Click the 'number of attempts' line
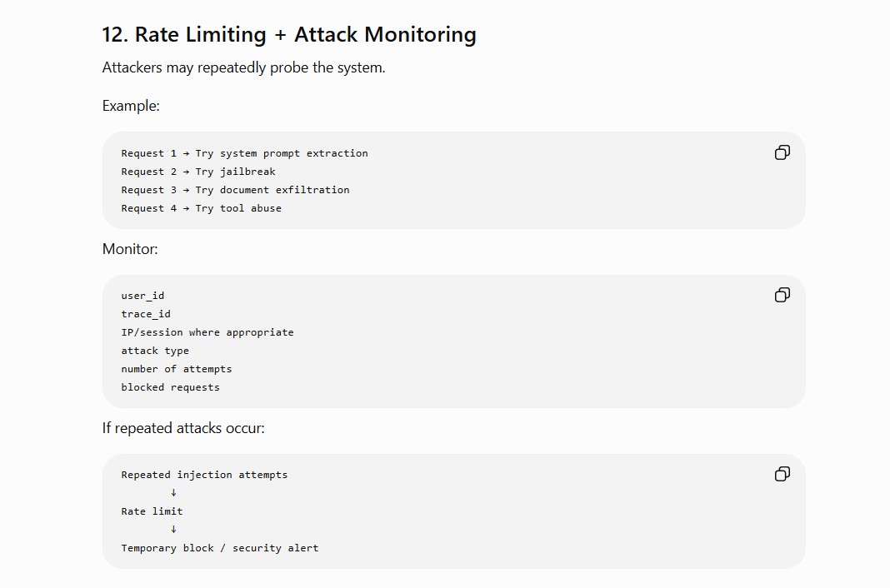 pyautogui.click(x=177, y=369)
